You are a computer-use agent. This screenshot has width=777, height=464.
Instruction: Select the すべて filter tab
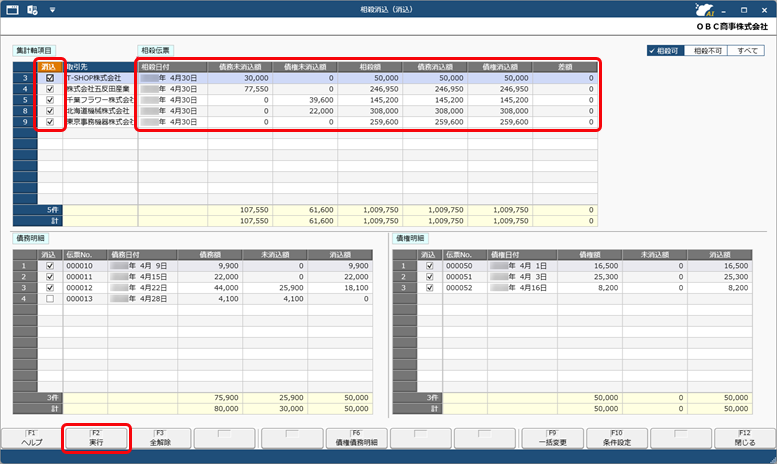pyautogui.click(x=746, y=51)
